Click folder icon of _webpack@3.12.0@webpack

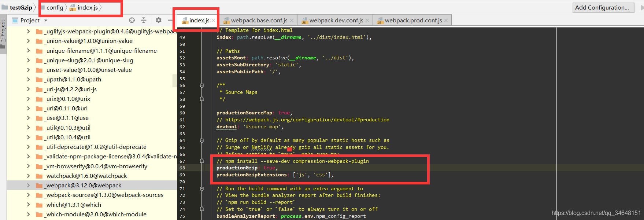39,186
